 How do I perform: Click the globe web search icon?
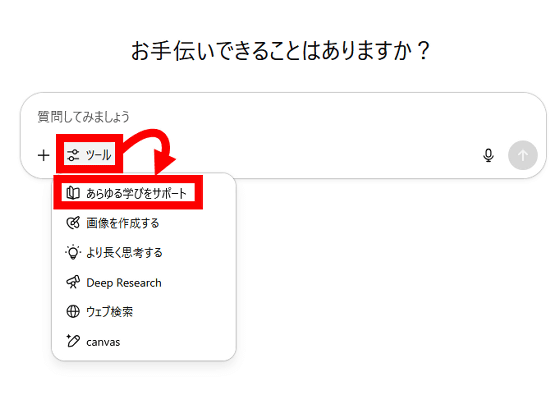pyautogui.click(x=73, y=311)
